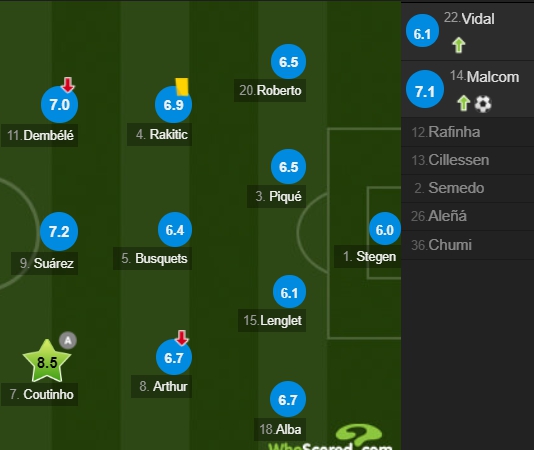Click the red substituted-off arrow above Arthur
The height and width of the screenshot is (450, 534).
(182, 338)
